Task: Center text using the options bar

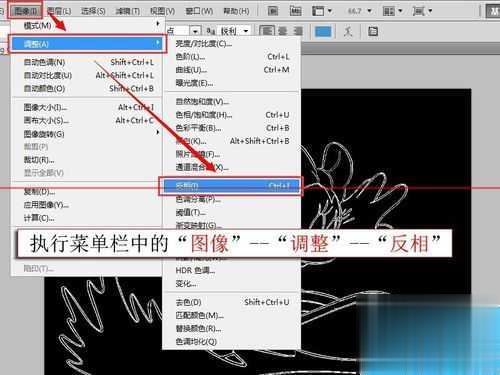Action: pyautogui.click(x=283, y=31)
